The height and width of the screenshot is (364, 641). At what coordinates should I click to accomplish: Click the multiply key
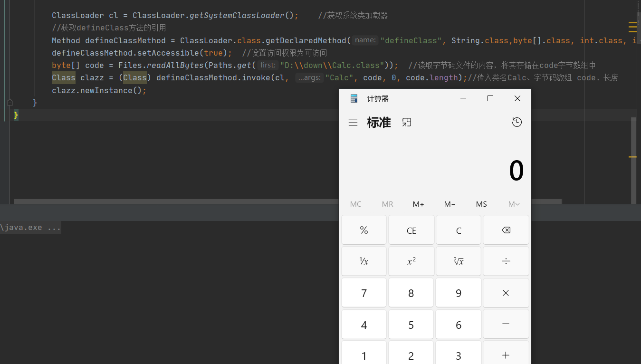pyautogui.click(x=506, y=293)
